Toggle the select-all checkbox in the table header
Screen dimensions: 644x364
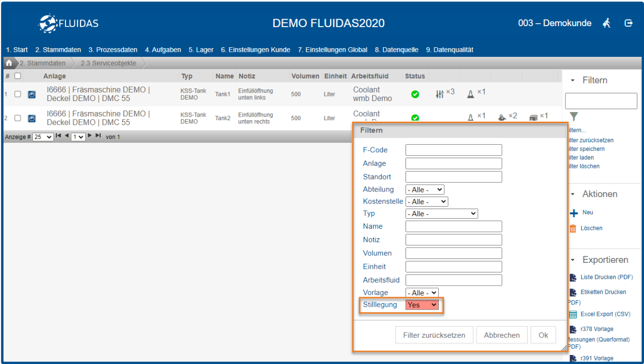pos(18,76)
